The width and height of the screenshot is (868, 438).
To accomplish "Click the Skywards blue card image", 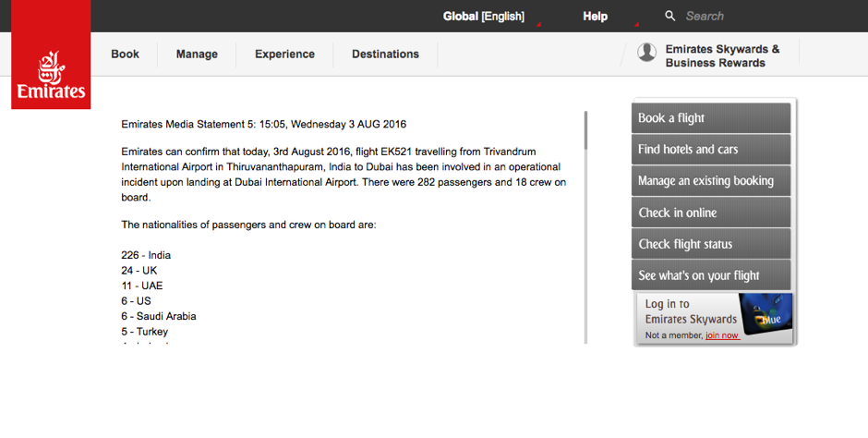I will tap(766, 314).
